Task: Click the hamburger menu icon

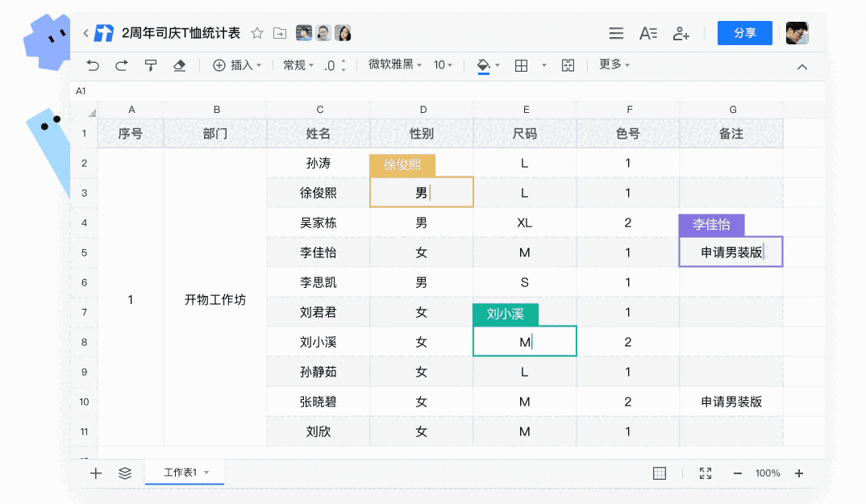Action: (x=616, y=32)
